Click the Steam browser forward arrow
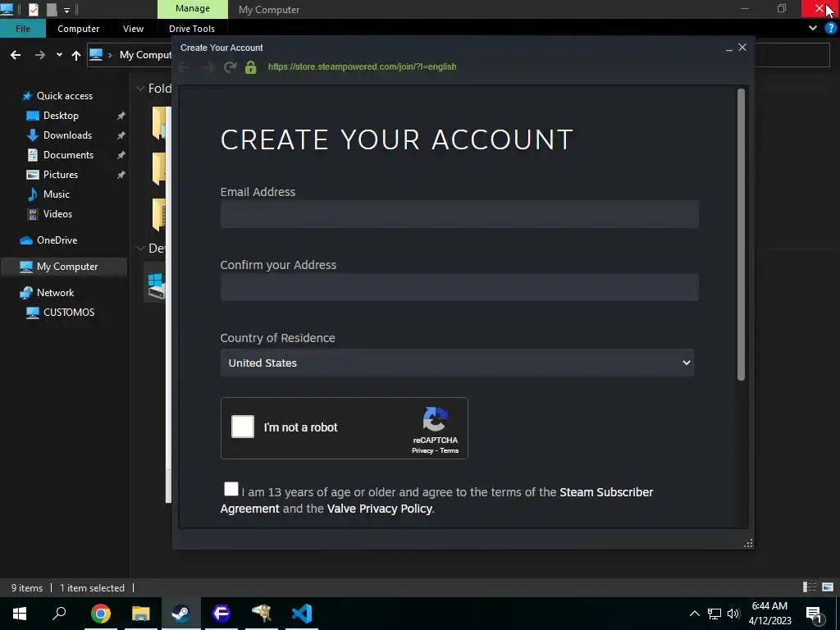 pyautogui.click(x=208, y=67)
